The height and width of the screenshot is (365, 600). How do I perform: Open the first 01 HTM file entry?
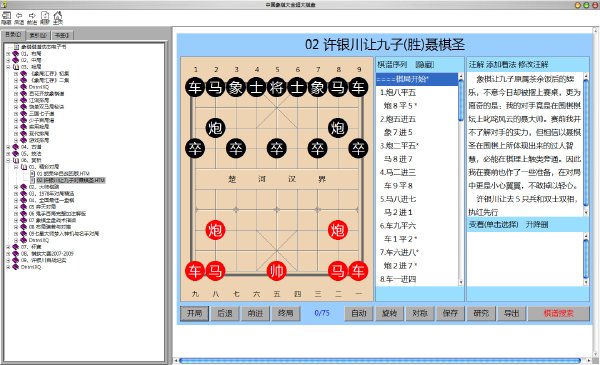tap(63, 174)
